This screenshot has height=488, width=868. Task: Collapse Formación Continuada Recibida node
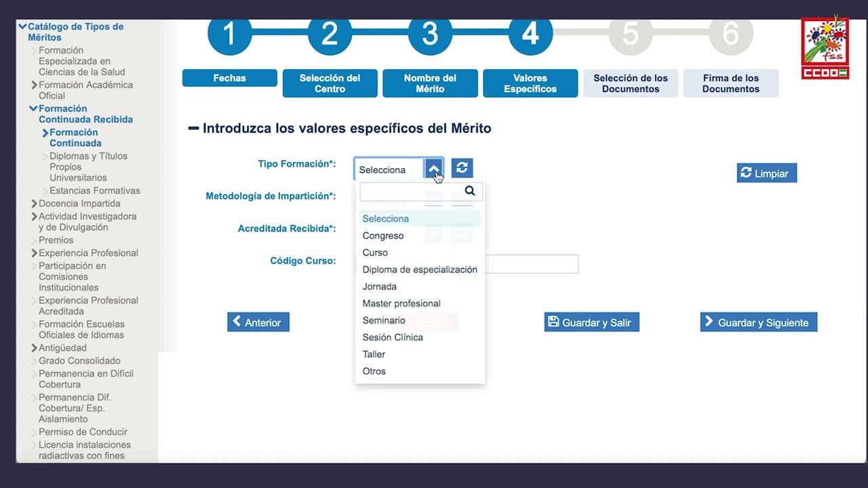point(33,108)
